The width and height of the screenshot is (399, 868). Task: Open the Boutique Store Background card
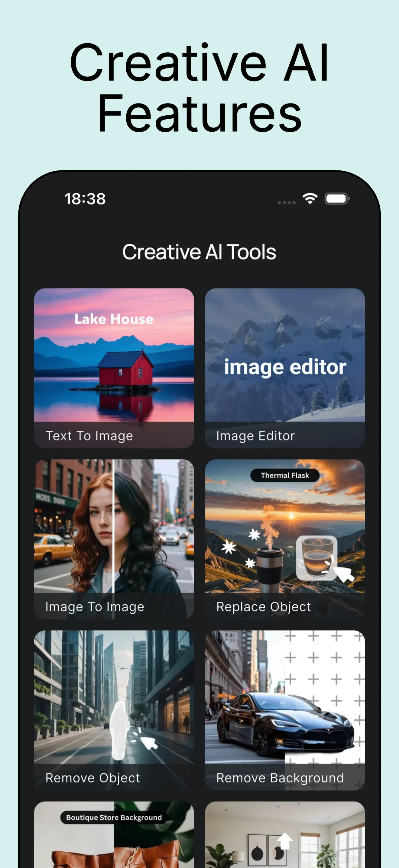pyautogui.click(x=114, y=835)
